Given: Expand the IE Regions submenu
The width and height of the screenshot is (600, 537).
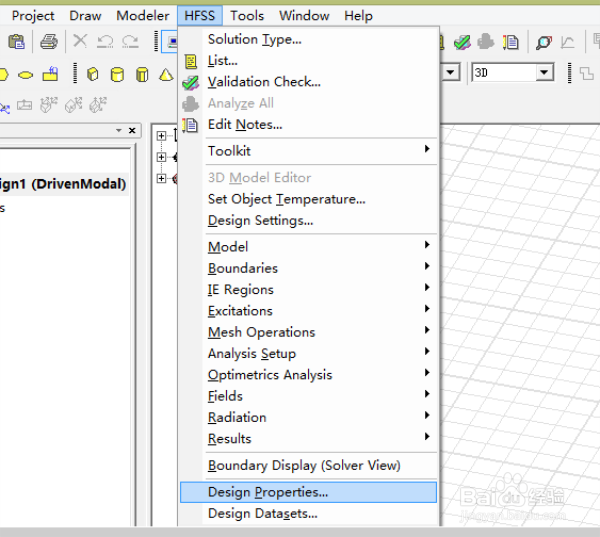Looking at the screenshot, I should [x=308, y=290].
